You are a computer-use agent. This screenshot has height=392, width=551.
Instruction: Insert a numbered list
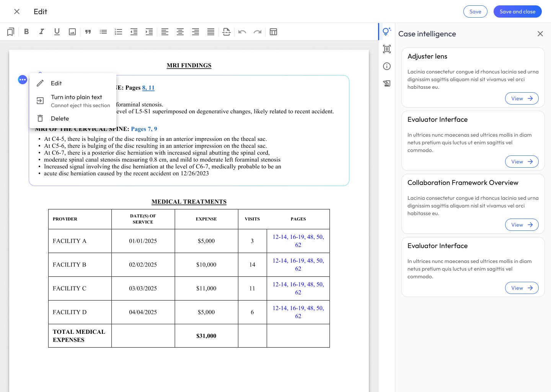119,32
